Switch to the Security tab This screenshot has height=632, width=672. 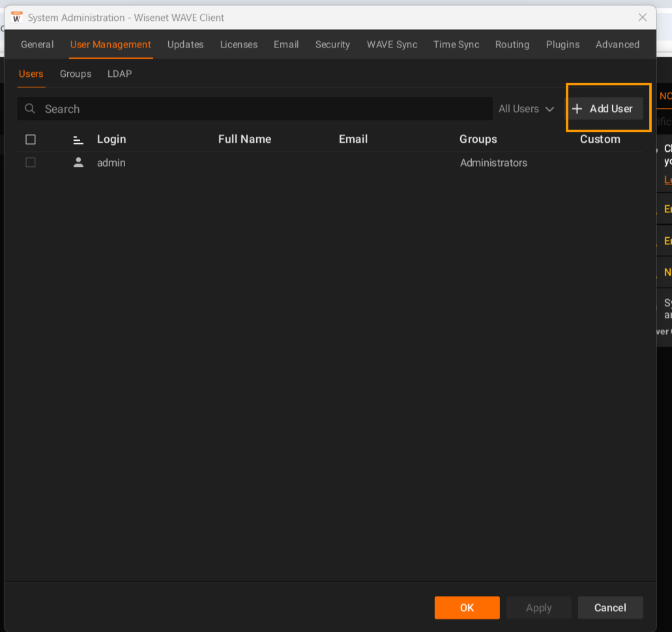click(x=332, y=44)
